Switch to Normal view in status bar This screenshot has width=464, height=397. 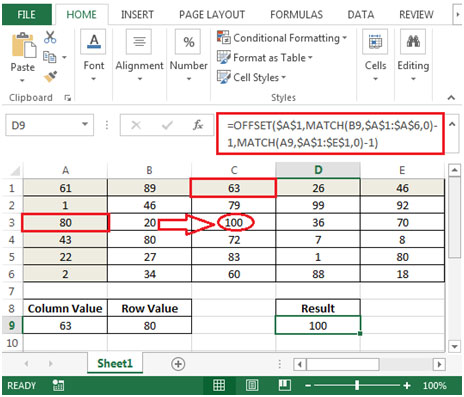point(219,385)
